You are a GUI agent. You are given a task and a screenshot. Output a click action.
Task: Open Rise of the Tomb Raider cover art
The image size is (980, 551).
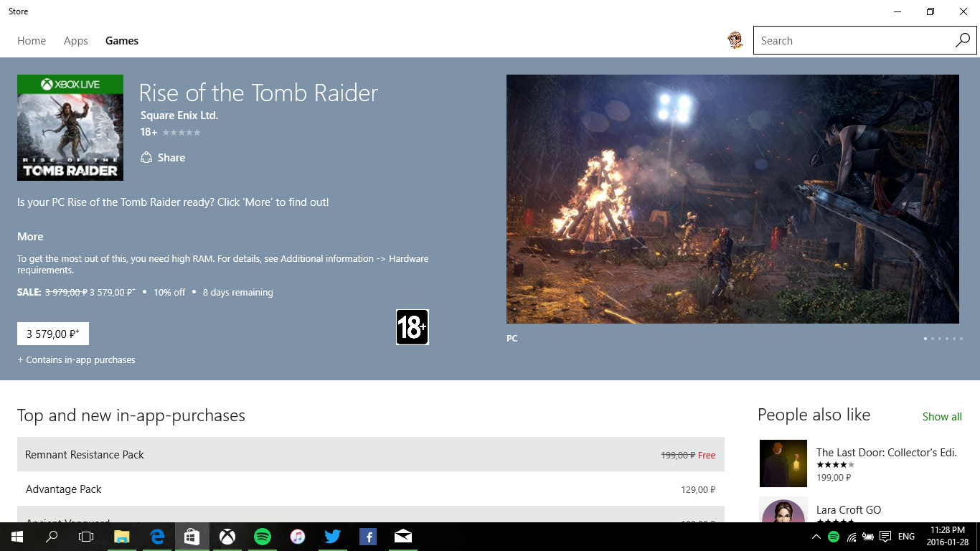click(70, 128)
